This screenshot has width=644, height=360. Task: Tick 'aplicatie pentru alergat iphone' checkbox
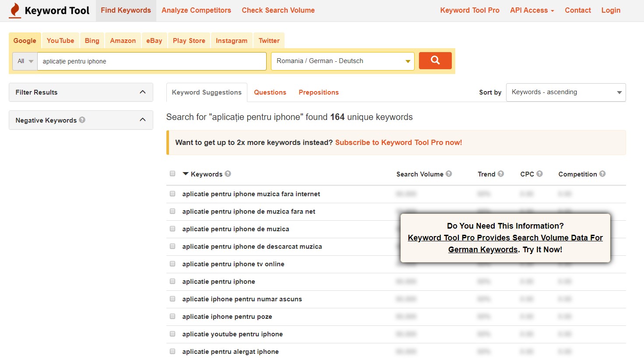point(172,351)
